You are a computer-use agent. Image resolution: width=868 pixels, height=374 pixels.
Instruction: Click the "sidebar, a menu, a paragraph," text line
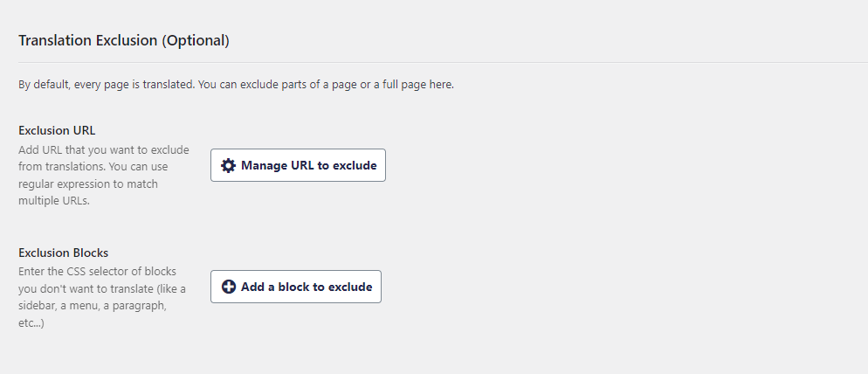point(92,306)
